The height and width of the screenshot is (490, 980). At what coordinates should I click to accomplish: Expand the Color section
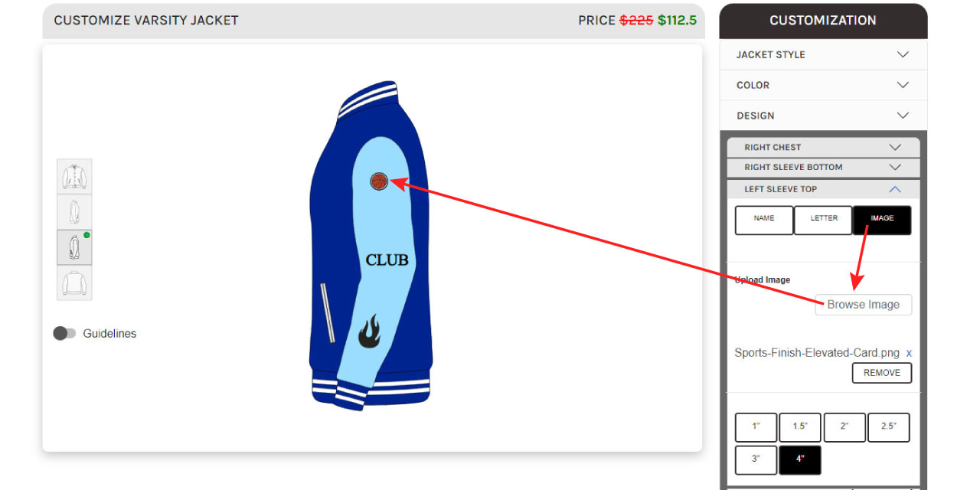tap(823, 85)
